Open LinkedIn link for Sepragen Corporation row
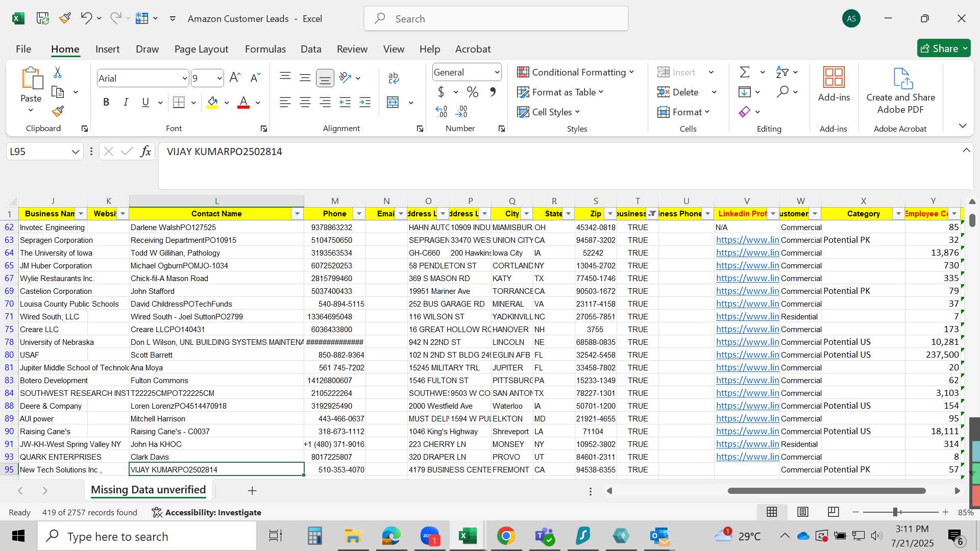Image resolution: width=980 pixels, height=551 pixels. coord(747,240)
